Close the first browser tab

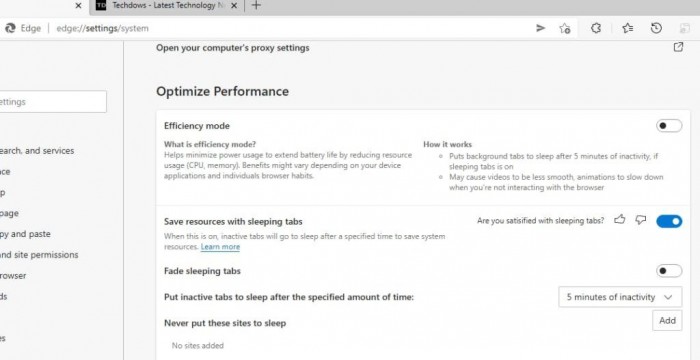coord(78,6)
